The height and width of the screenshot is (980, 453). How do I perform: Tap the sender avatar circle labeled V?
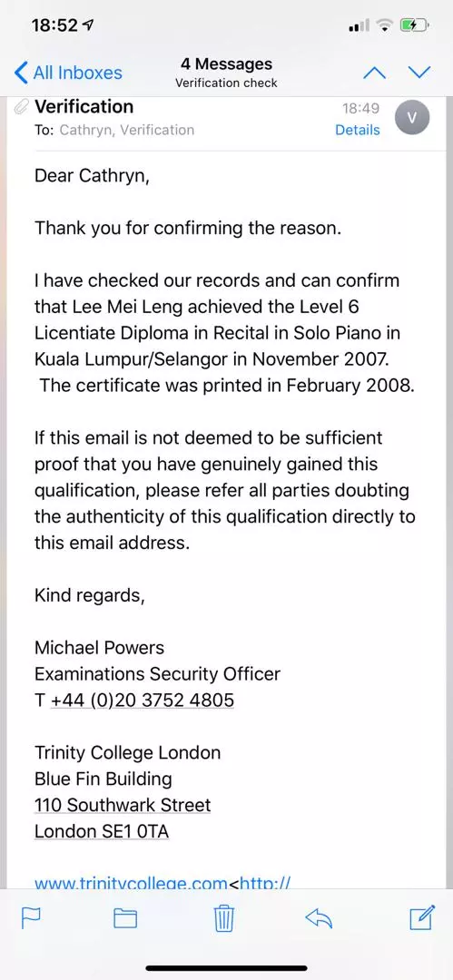point(412,117)
